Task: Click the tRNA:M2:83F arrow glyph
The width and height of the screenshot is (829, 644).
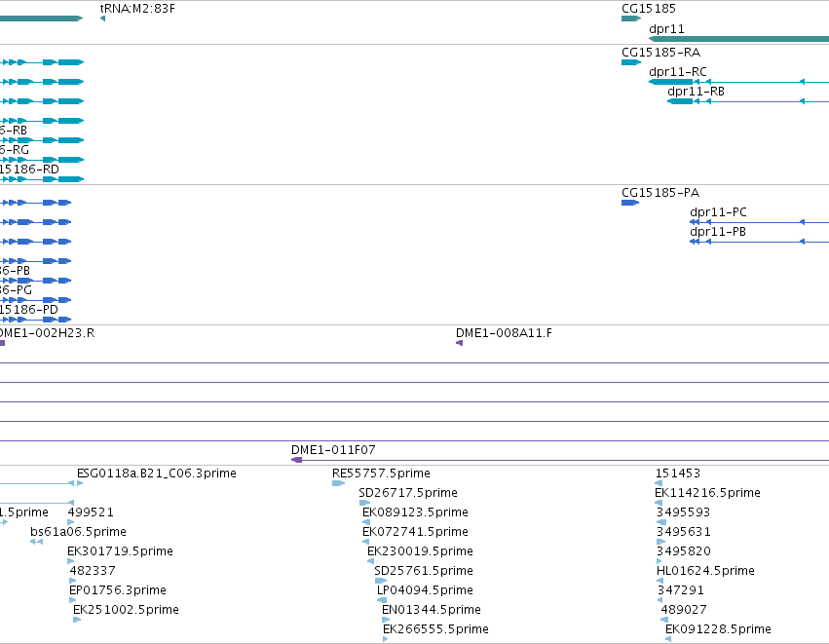Action: (102, 19)
